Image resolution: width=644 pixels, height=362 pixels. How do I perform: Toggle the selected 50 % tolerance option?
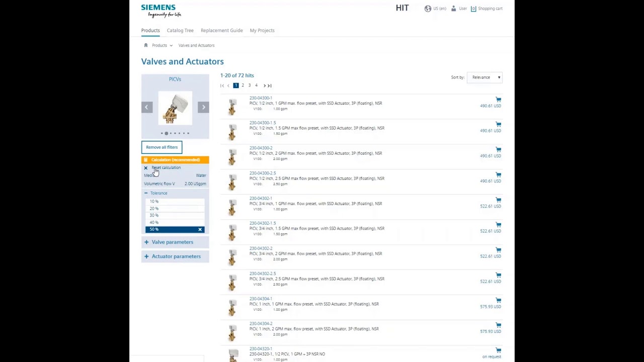(175, 229)
